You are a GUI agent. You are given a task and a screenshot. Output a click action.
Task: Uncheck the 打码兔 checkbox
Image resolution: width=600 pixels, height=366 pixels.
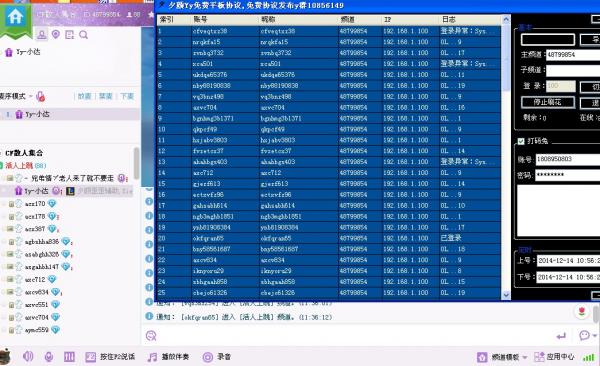coord(521,141)
